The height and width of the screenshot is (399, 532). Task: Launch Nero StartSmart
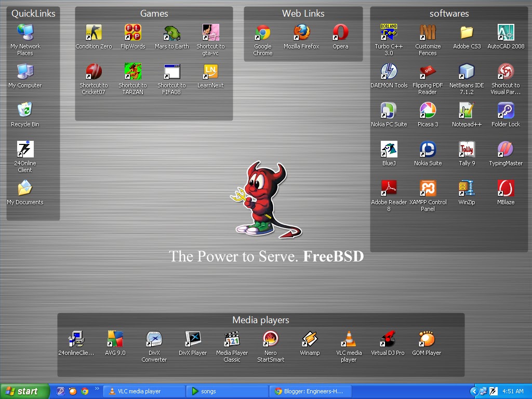tap(271, 347)
